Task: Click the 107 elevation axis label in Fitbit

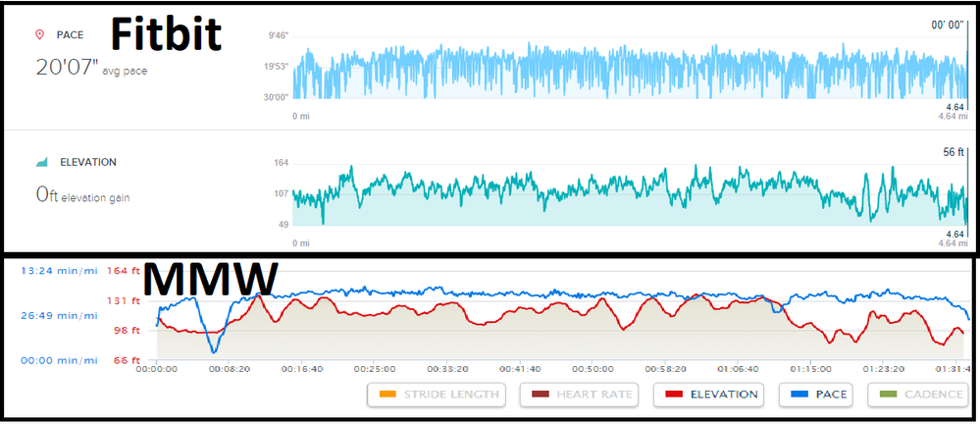Action: point(282,193)
